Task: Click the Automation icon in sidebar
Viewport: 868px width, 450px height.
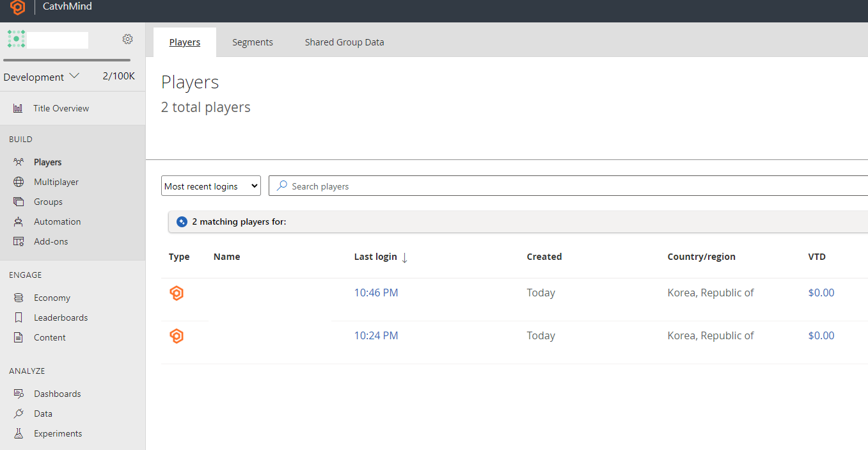Action: 19,221
